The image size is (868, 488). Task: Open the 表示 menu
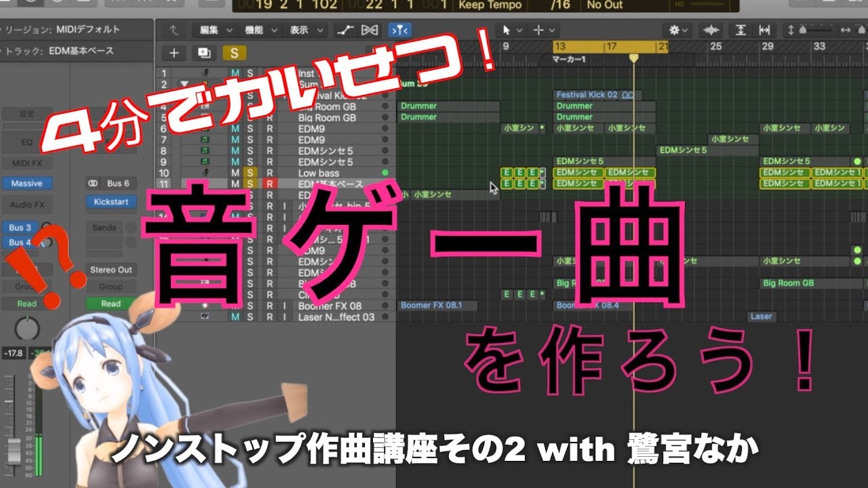[x=304, y=30]
